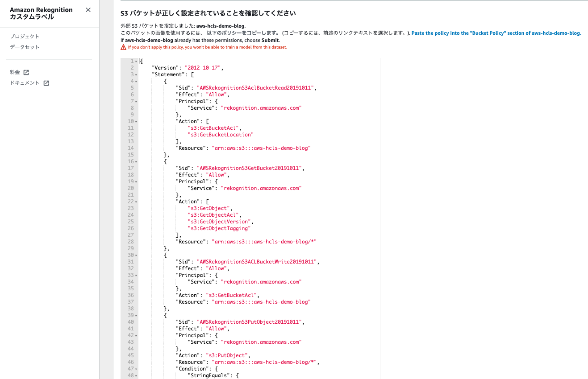Click the "Statement" key on line 3
Viewport: 588px width, 379px height.
click(x=168, y=74)
